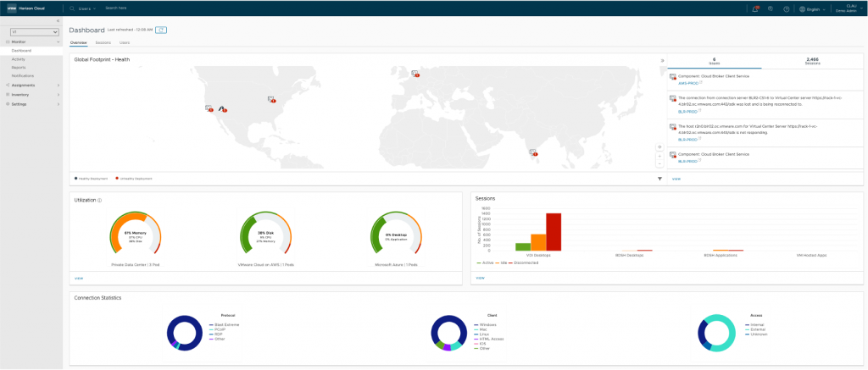Open the English language dropdown
Image resolution: width=868 pixels, height=370 pixels.
pos(812,9)
